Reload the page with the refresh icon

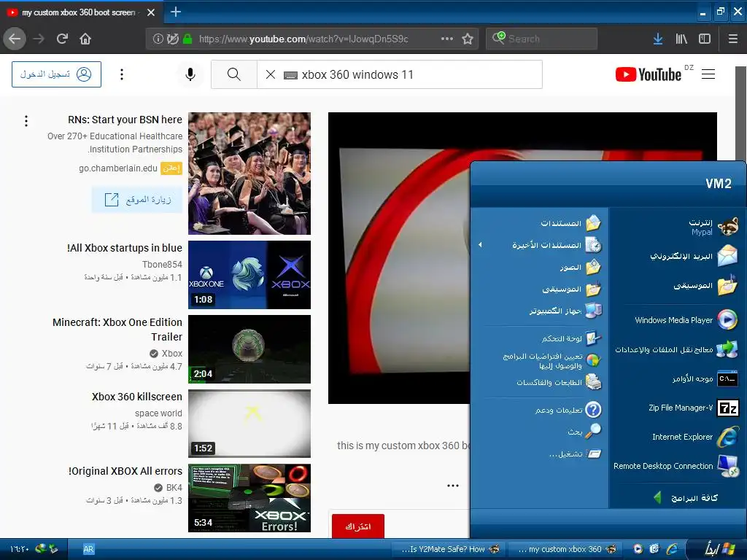(62, 39)
